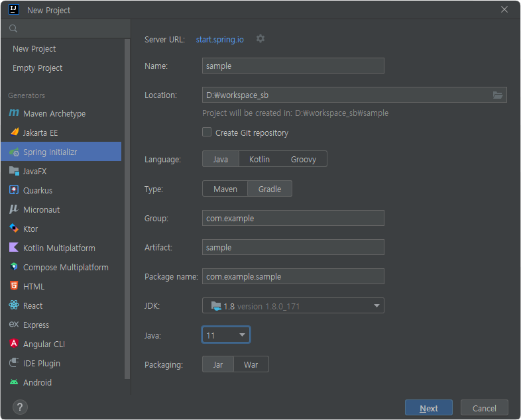Screen dimensions: 521x420
Task: Click the Kotlin Multiplatform icon
Action: (x=14, y=247)
